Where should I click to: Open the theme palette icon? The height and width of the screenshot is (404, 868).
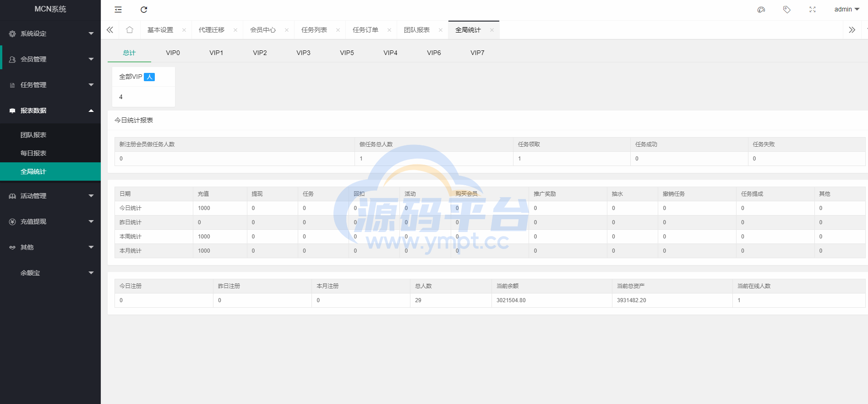tap(761, 10)
